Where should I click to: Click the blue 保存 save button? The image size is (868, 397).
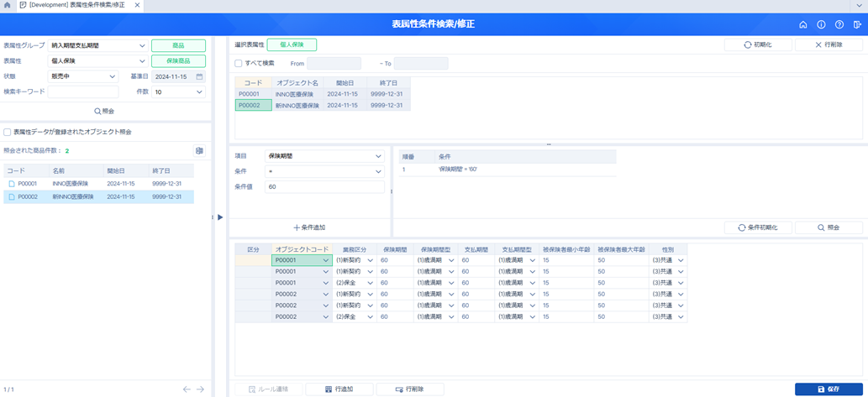click(829, 389)
